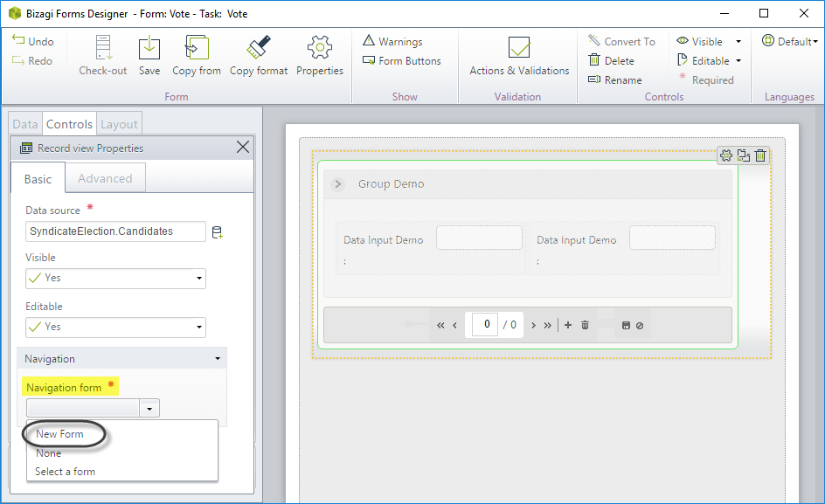Click the copy control icon on canvas
Viewport: 825px width, 504px height.
(744, 155)
